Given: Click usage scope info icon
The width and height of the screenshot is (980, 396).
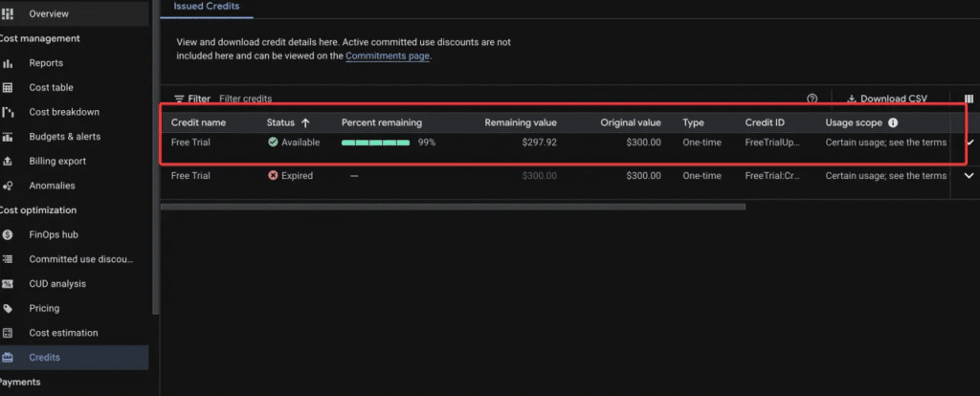Looking at the screenshot, I should tap(893, 123).
